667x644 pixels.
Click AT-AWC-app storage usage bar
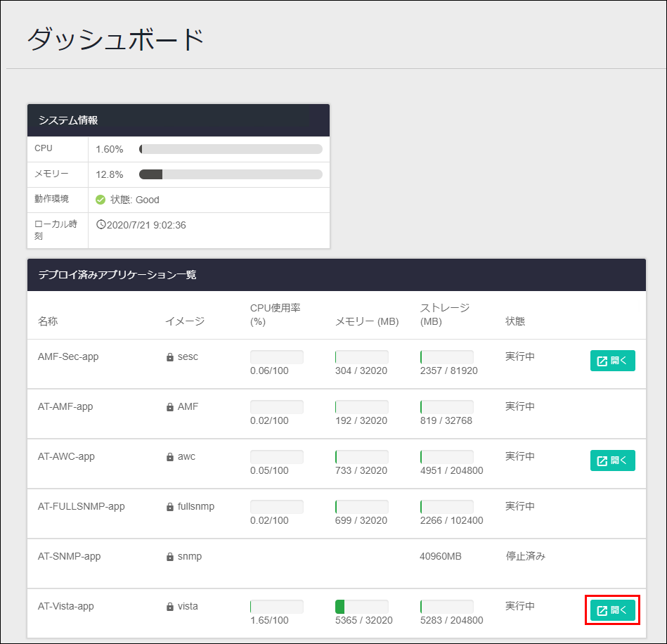pyautogui.click(x=446, y=457)
